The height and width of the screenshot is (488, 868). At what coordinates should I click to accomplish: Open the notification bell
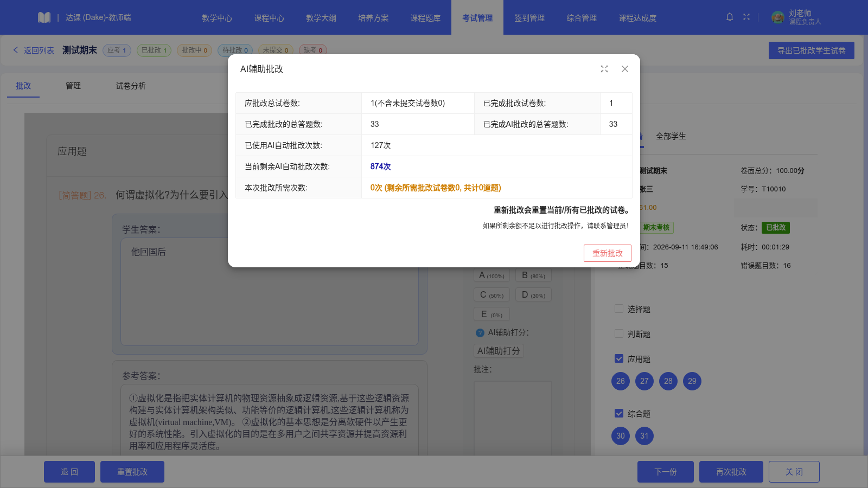[730, 17]
